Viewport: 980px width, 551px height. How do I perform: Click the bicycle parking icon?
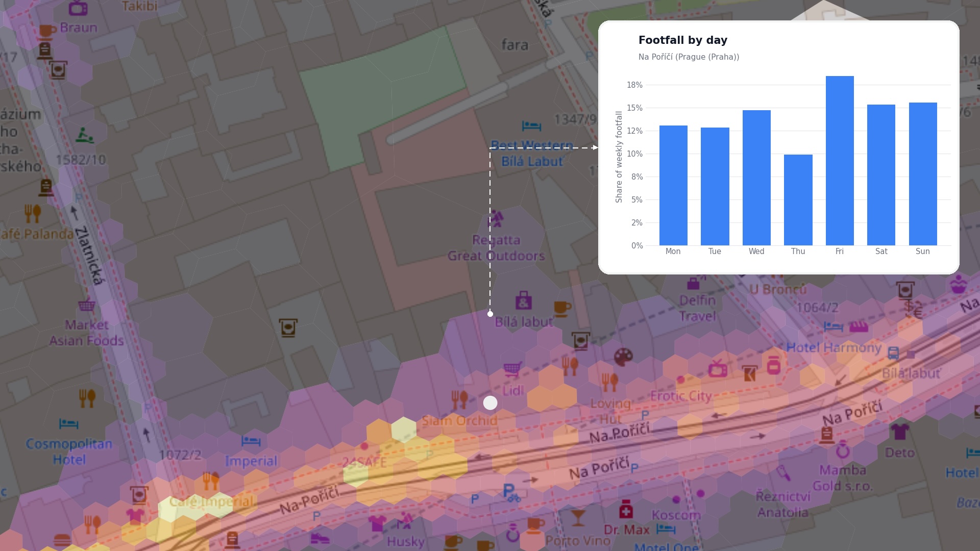click(x=511, y=493)
